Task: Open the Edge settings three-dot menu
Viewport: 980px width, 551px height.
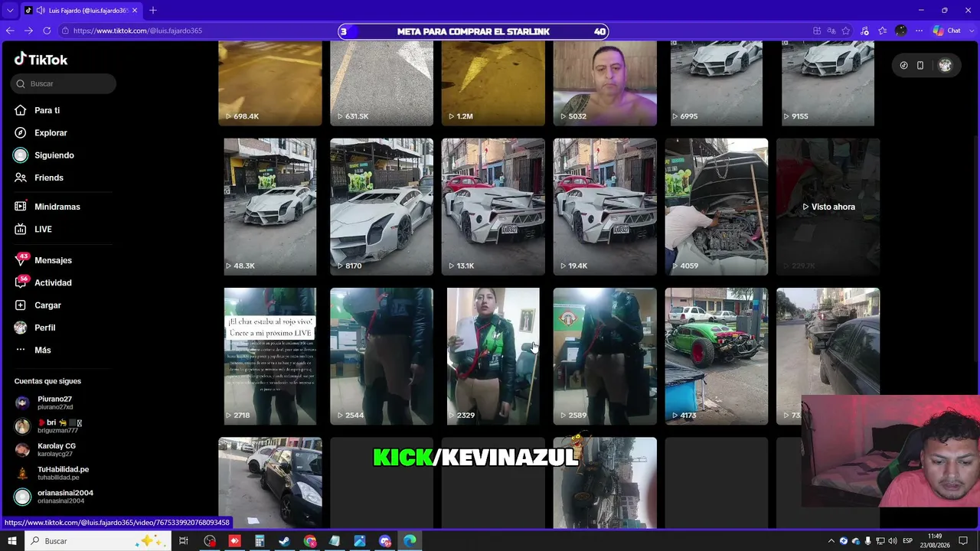Action: pos(919,31)
